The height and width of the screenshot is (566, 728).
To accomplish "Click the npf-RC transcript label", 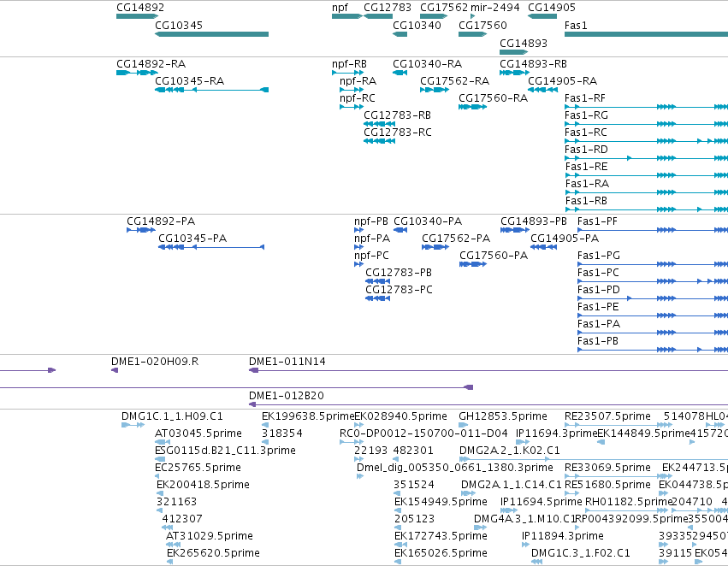I will tap(358, 98).
